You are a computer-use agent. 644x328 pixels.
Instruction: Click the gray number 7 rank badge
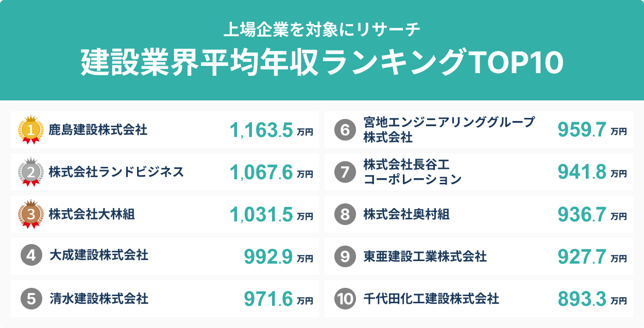pos(345,172)
